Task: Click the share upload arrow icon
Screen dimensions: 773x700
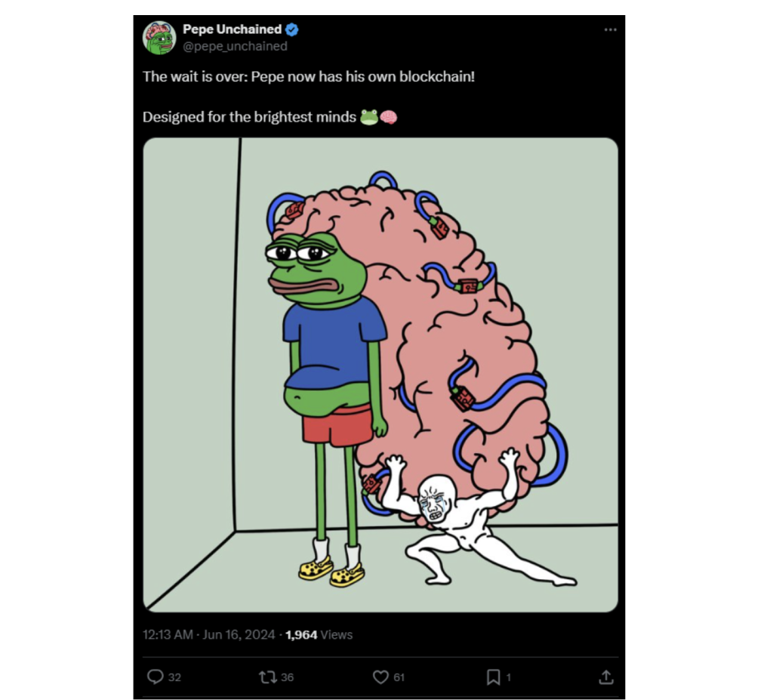Action: [605, 677]
